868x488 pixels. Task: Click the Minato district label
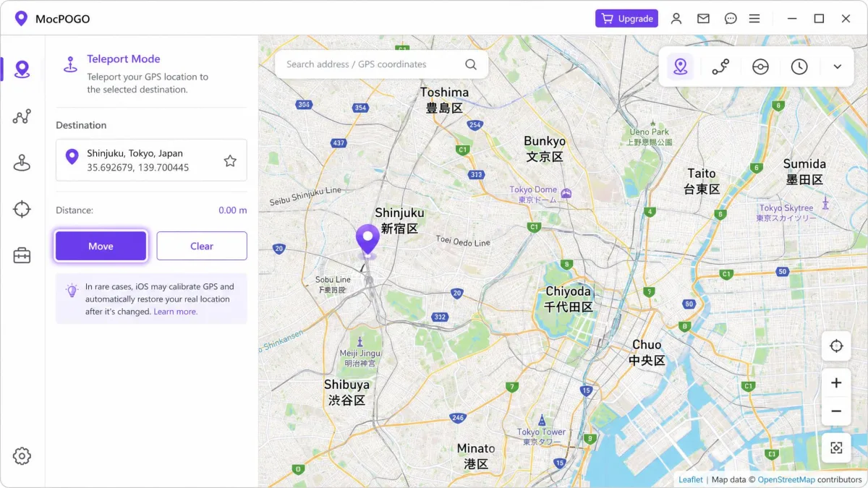tap(476, 455)
